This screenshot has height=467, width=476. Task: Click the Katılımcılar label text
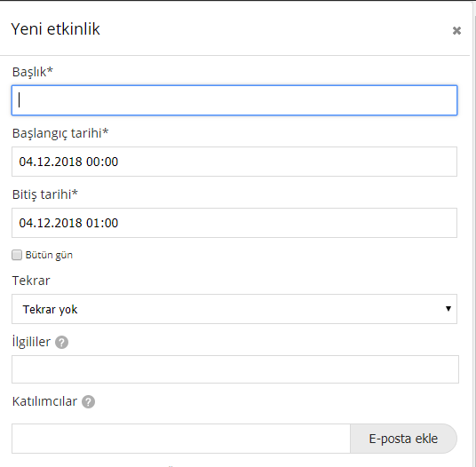click(44, 401)
